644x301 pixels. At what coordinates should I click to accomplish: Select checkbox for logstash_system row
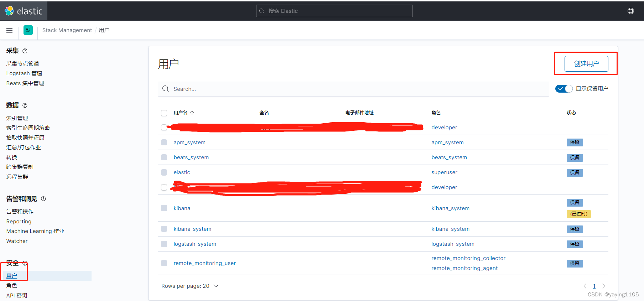164,244
